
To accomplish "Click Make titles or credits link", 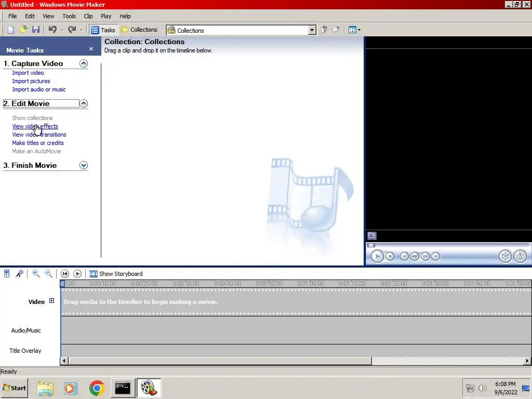I will pyautogui.click(x=37, y=143).
